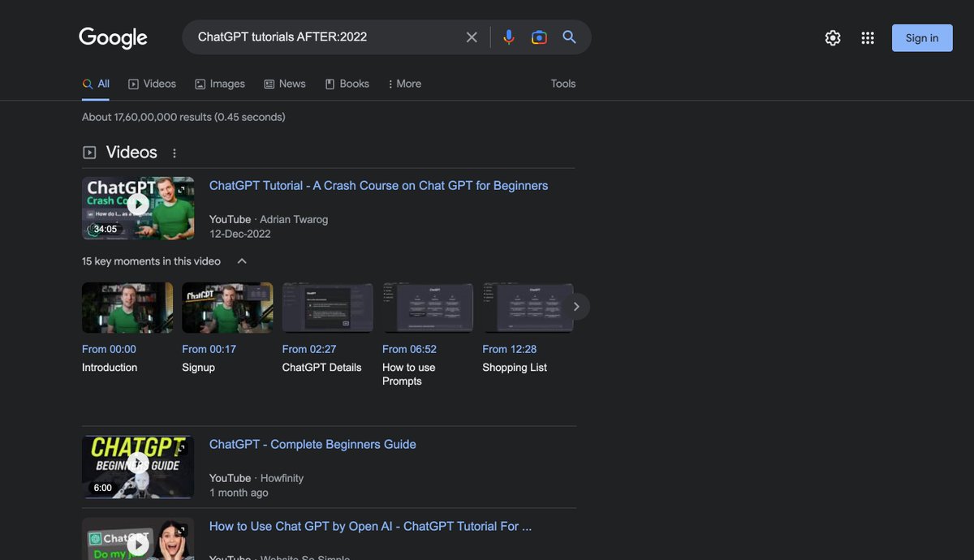Collapse the 15 key moments section
Image resolution: width=974 pixels, height=560 pixels.
[242, 261]
